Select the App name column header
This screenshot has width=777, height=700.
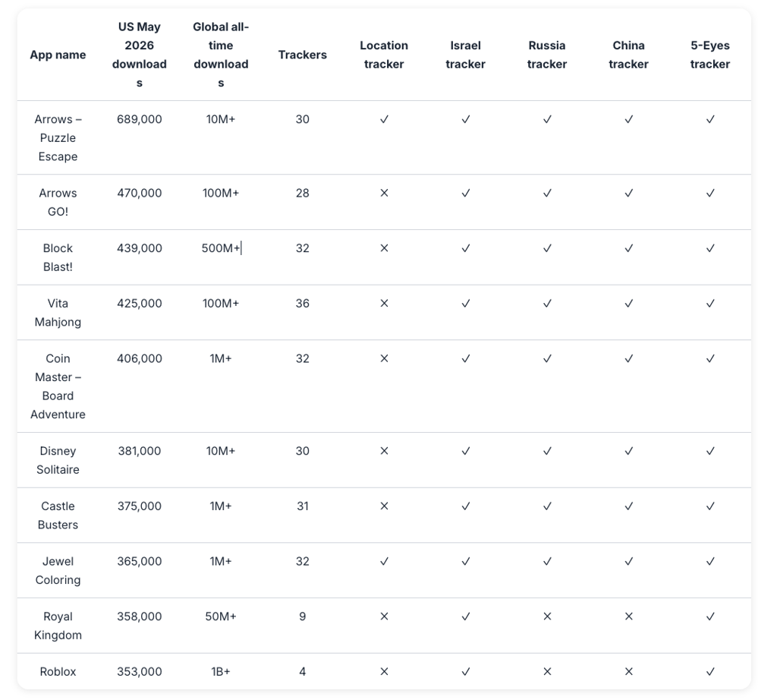[x=58, y=55]
